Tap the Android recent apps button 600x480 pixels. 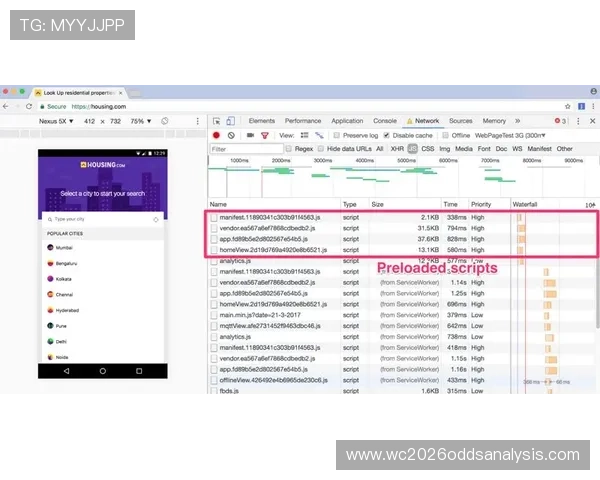click(x=139, y=371)
